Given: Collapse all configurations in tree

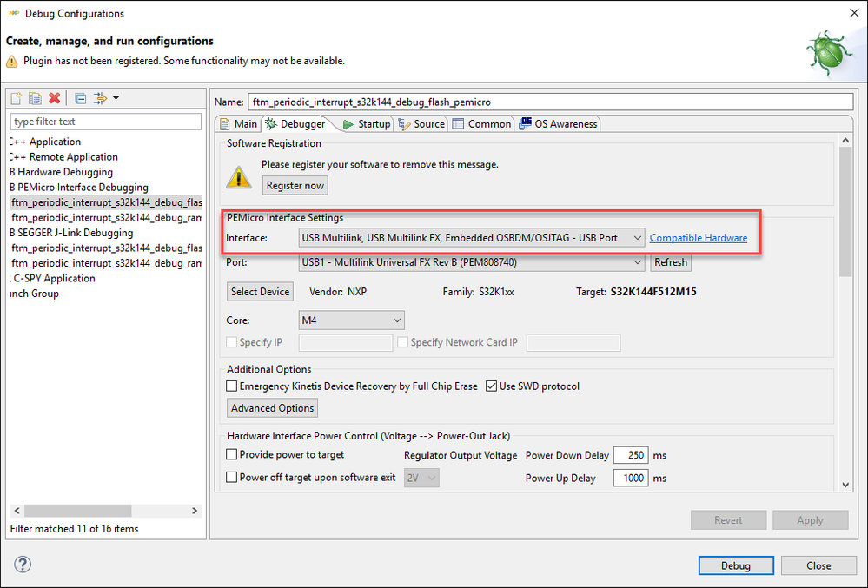Looking at the screenshot, I should point(81,98).
